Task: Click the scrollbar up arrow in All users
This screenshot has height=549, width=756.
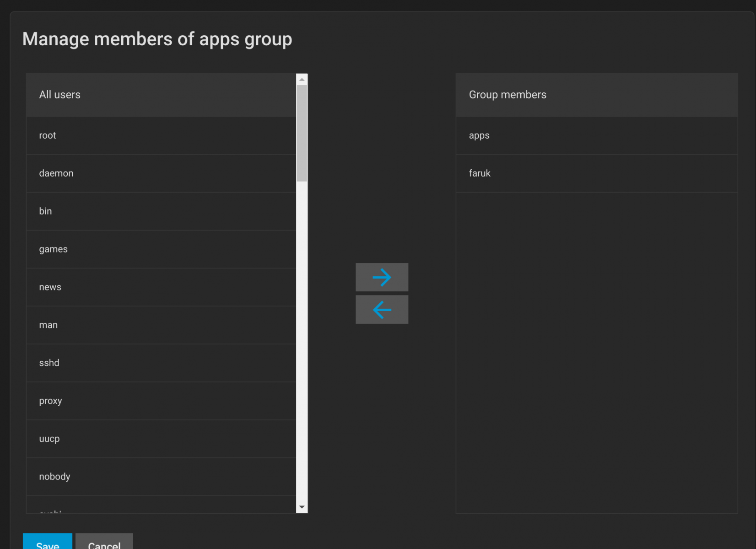Action: 302,80
